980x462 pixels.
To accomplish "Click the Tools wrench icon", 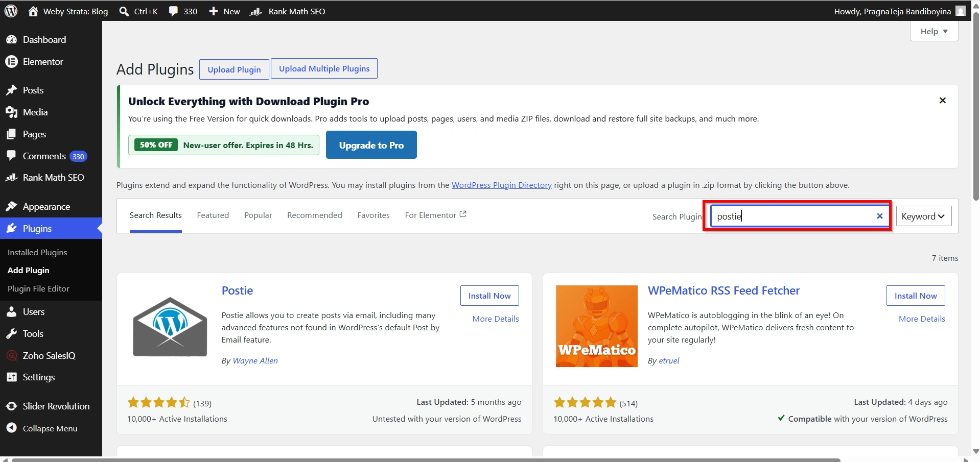I will click(x=11, y=333).
